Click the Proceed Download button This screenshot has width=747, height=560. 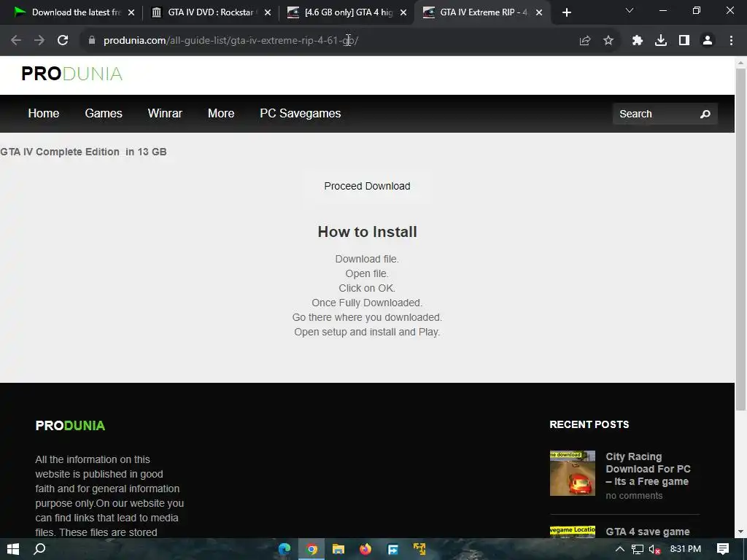click(x=368, y=186)
